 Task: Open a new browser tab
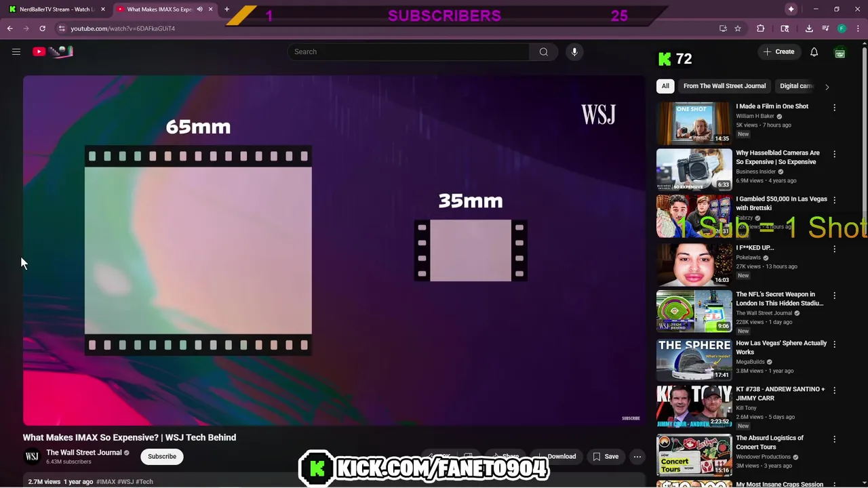226,9
